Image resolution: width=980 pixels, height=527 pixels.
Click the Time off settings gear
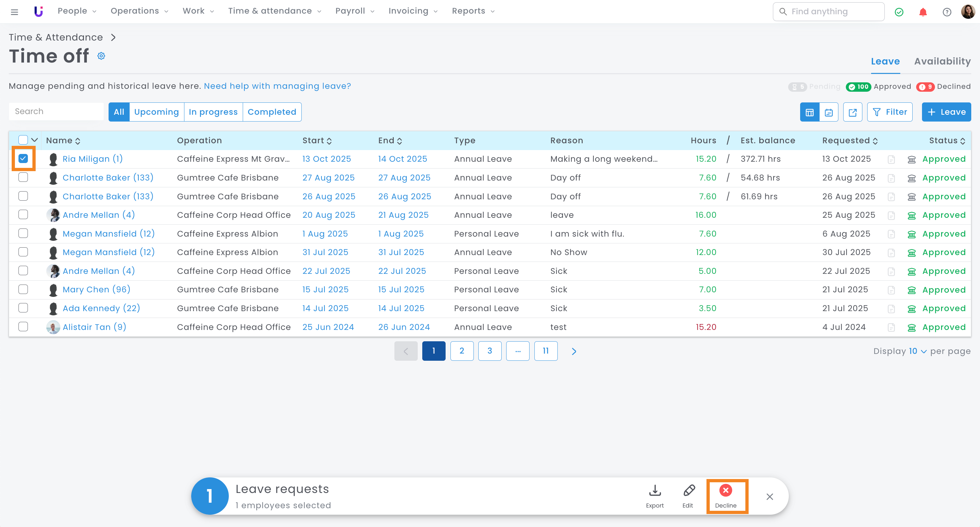tap(101, 56)
